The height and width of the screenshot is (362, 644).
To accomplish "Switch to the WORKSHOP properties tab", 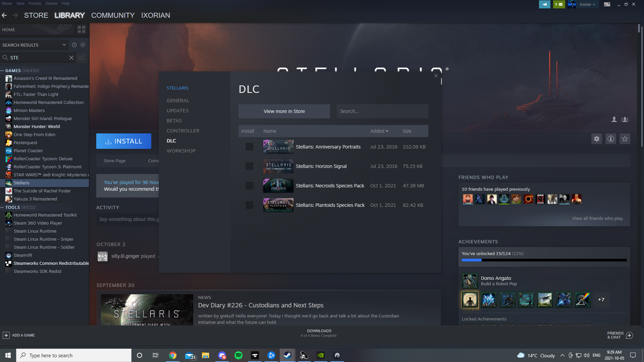I will point(181,151).
